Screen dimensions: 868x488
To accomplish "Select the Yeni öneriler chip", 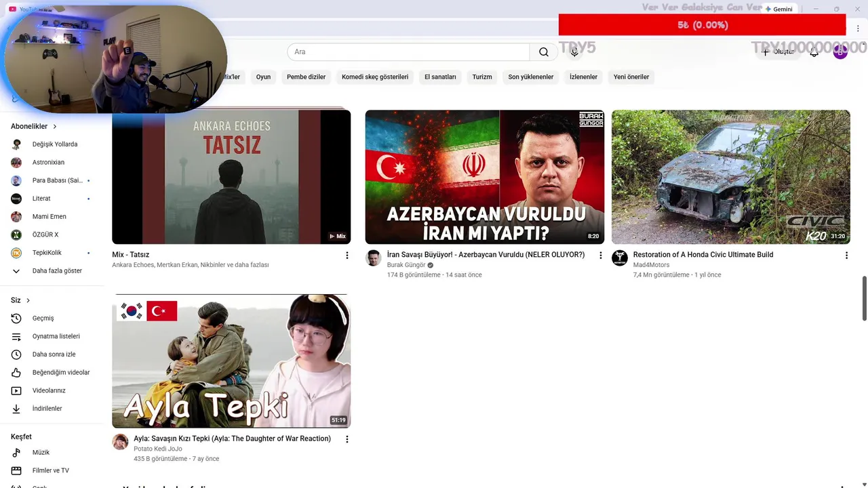I will pyautogui.click(x=631, y=77).
